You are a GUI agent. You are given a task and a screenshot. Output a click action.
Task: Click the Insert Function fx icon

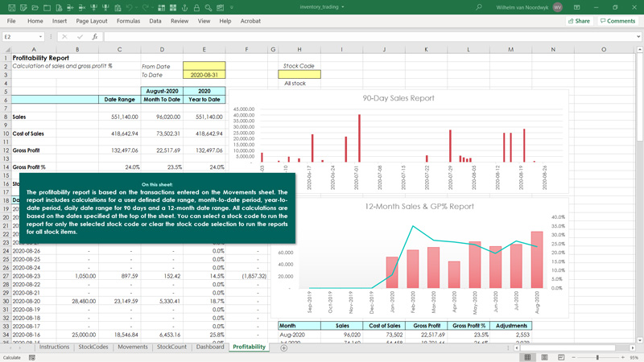click(x=95, y=36)
